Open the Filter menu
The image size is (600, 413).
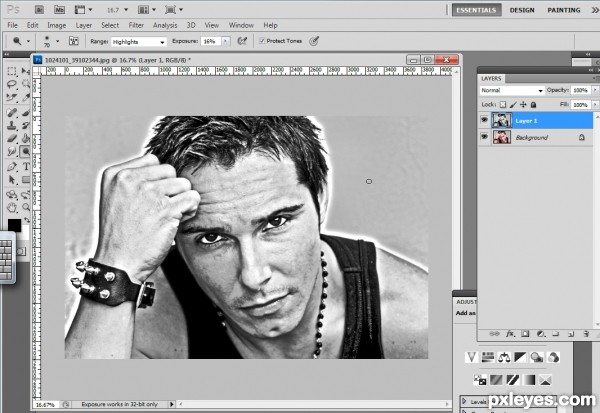[136, 25]
